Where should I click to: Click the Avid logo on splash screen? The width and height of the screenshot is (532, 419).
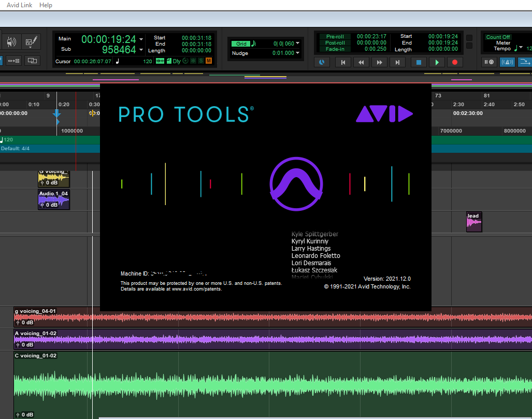[x=384, y=113]
